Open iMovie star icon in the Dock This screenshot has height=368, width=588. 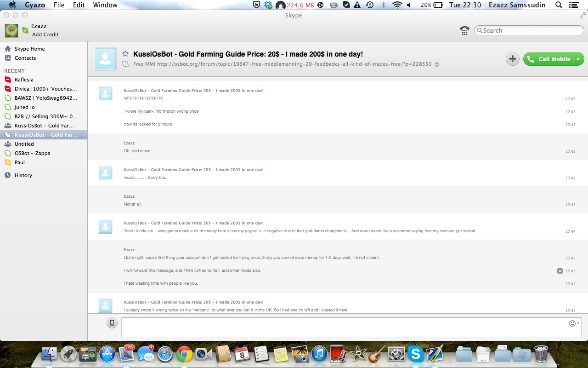coord(358,354)
